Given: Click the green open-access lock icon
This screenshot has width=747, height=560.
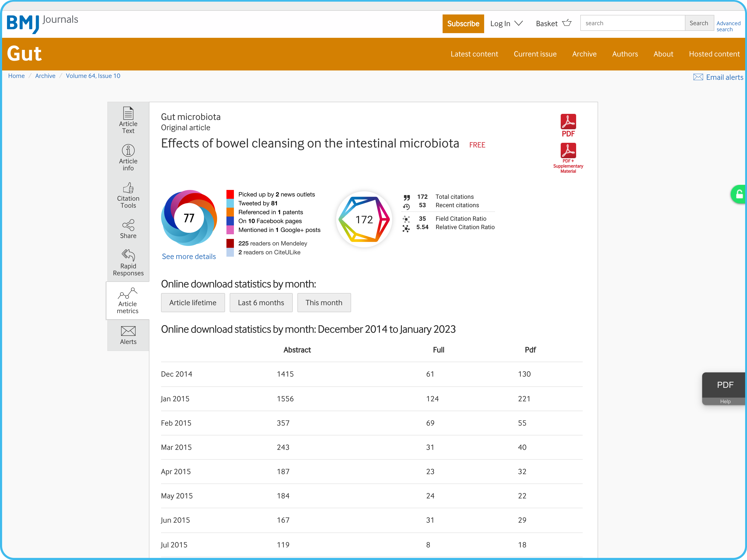Looking at the screenshot, I should coord(739,194).
